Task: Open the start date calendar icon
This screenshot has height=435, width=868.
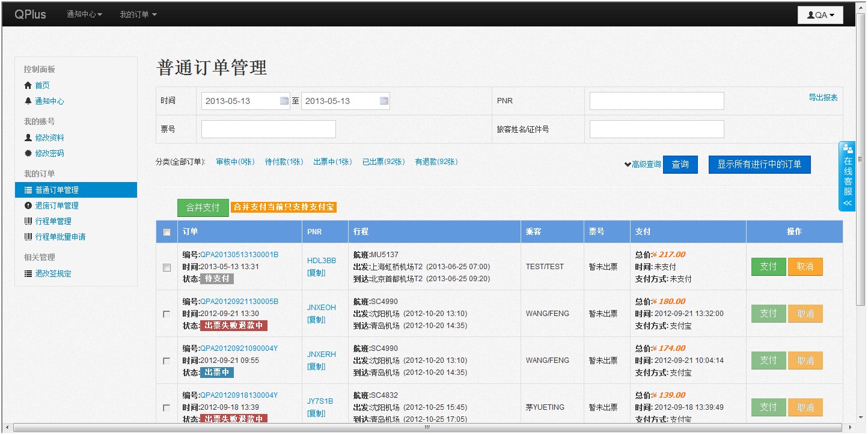Action: click(x=284, y=101)
